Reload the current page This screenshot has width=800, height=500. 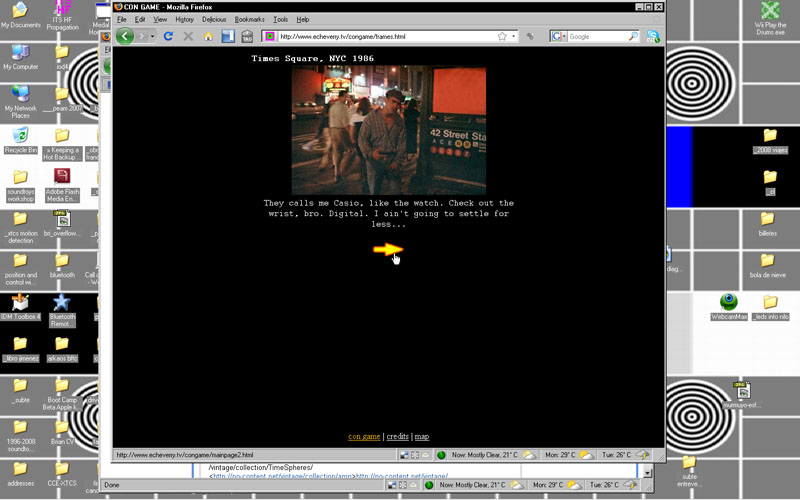point(168,36)
